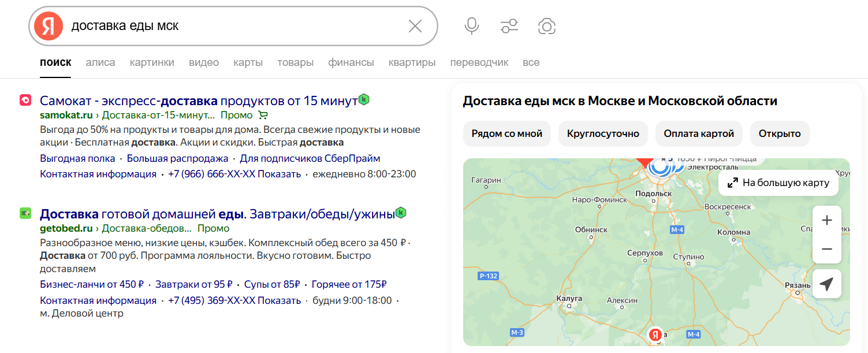Open Выгодная полка sitelink
This screenshot has width=868, height=353.
77,158
